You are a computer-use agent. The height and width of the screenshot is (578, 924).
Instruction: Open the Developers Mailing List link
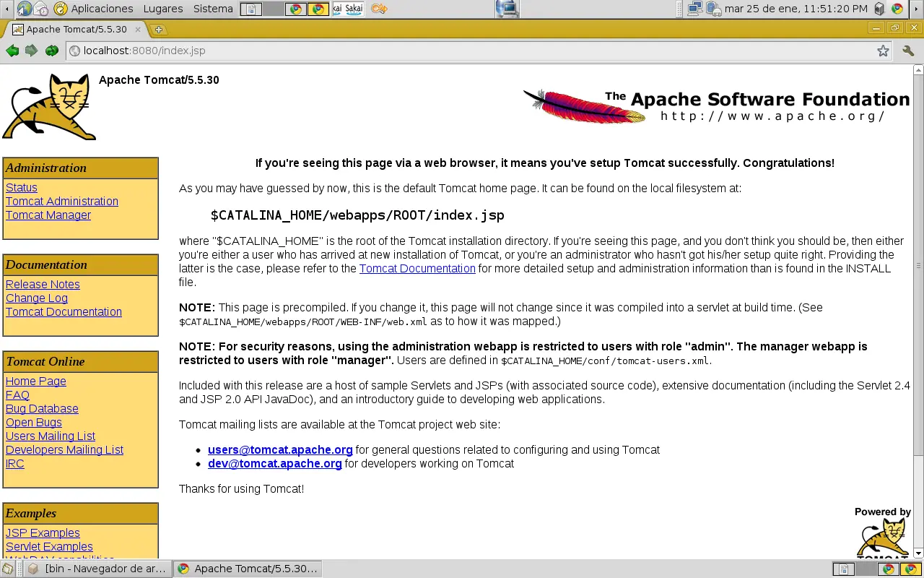(64, 449)
